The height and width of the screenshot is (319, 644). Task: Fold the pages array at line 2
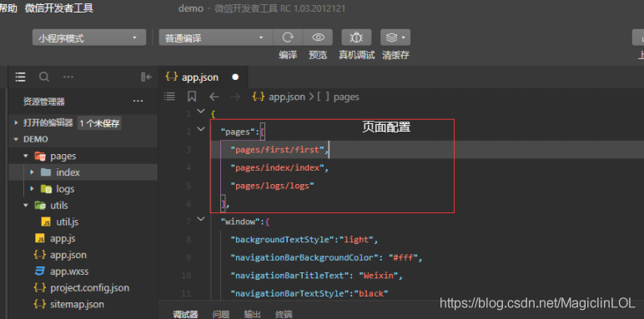201,129
